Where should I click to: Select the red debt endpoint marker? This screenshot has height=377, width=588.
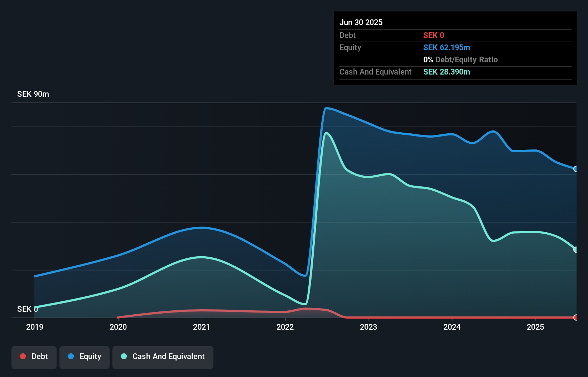click(x=575, y=317)
